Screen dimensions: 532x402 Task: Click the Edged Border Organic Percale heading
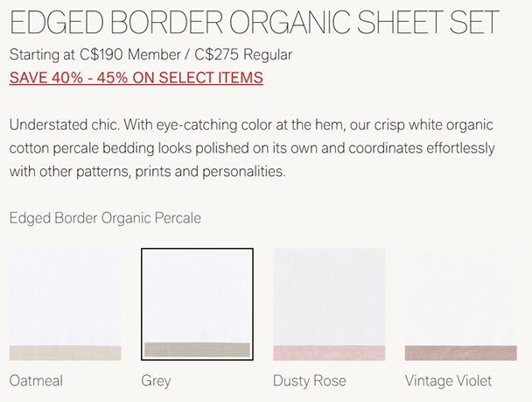coord(105,217)
